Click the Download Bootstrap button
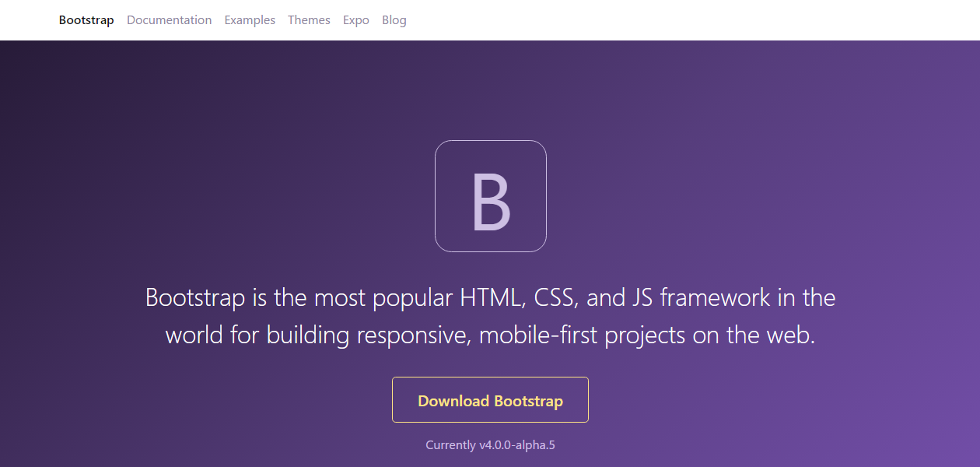This screenshot has height=467, width=980. pyautogui.click(x=490, y=400)
